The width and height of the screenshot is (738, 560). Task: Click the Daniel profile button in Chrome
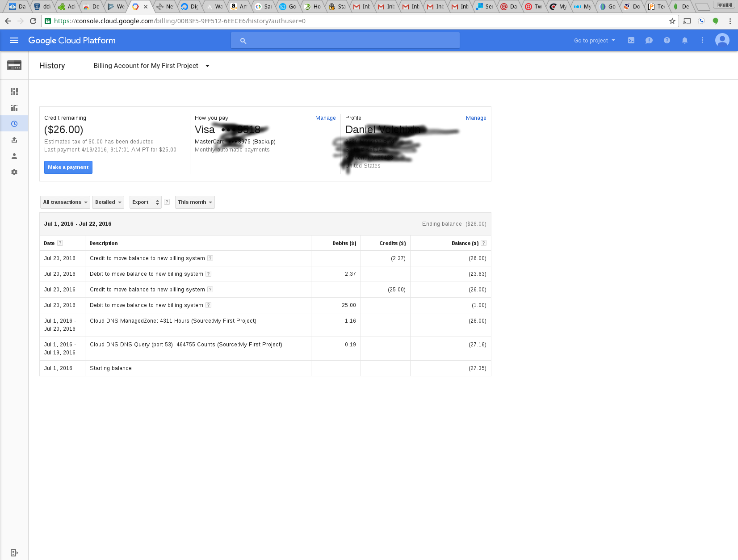click(x=724, y=5)
